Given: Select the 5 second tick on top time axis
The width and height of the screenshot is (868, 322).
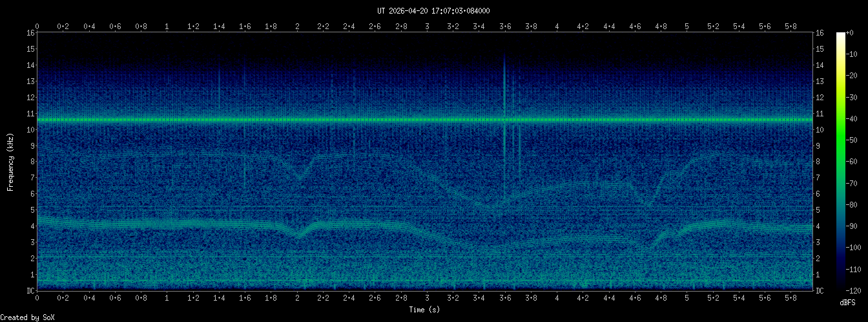Looking at the screenshot, I should click(x=687, y=26).
